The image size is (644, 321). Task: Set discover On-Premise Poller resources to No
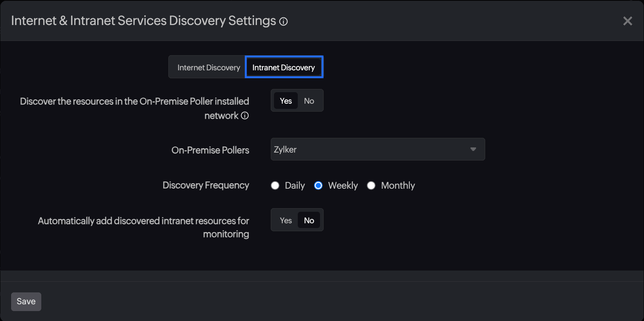pos(309,101)
